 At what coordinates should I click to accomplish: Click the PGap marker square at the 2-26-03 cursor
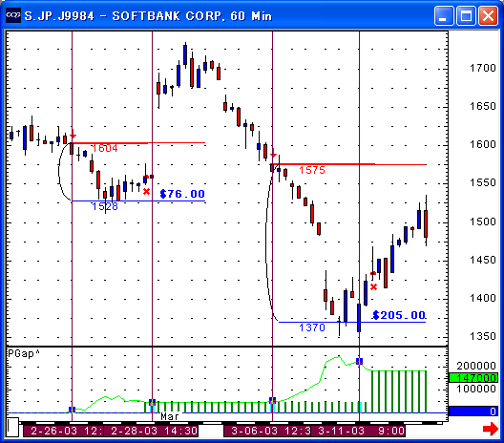click(72, 410)
